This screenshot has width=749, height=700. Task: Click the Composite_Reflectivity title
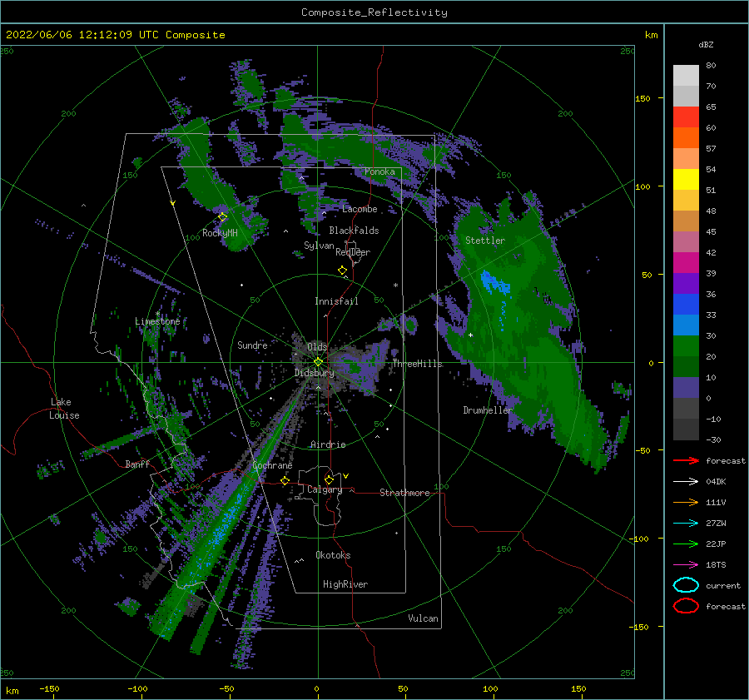coord(374,12)
